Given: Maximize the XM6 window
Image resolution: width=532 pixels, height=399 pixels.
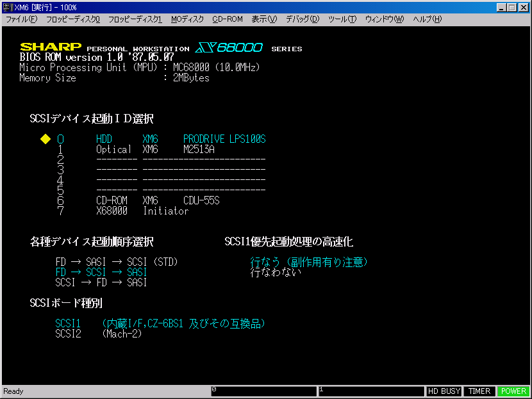Looking at the screenshot, I should [x=512, y=8].
